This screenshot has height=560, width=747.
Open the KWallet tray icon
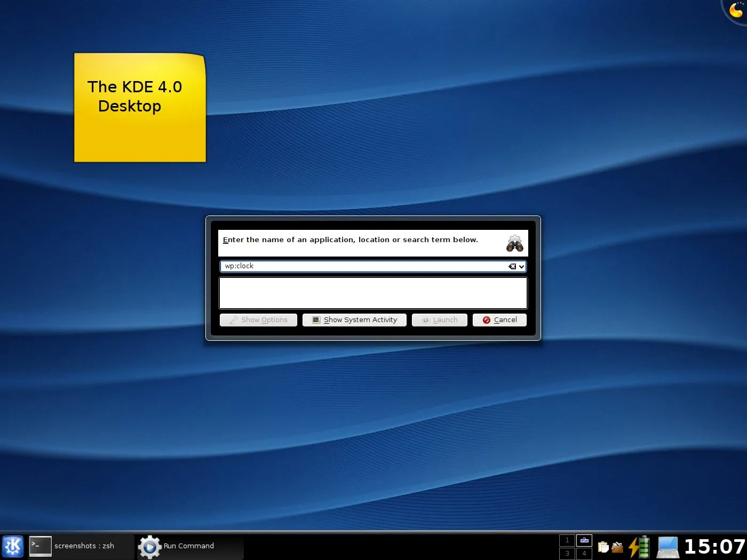click(x=617, y=547)
